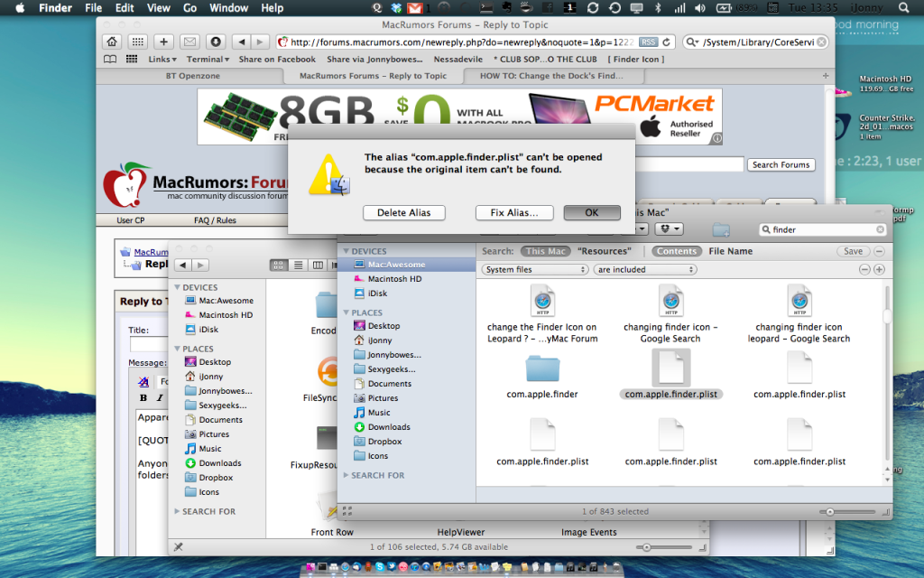
Task: Switch rear Finder window to icon view
Action: pyautogui.click(x=278, y=266)
